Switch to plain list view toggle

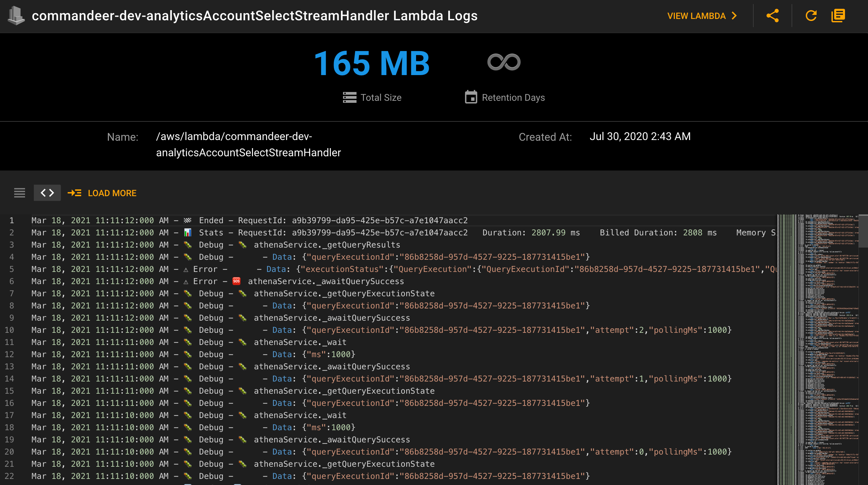tap(20, 193)
